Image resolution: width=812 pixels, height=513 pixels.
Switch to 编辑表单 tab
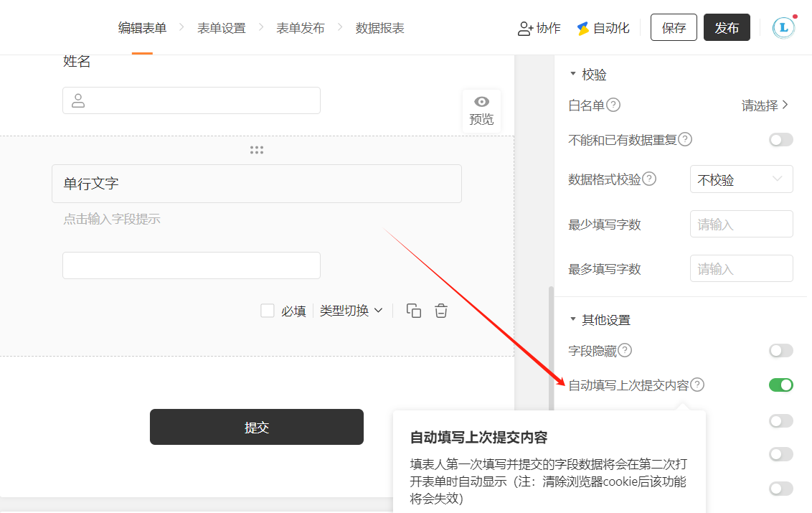pyautogui.click(x=142, y=28)
